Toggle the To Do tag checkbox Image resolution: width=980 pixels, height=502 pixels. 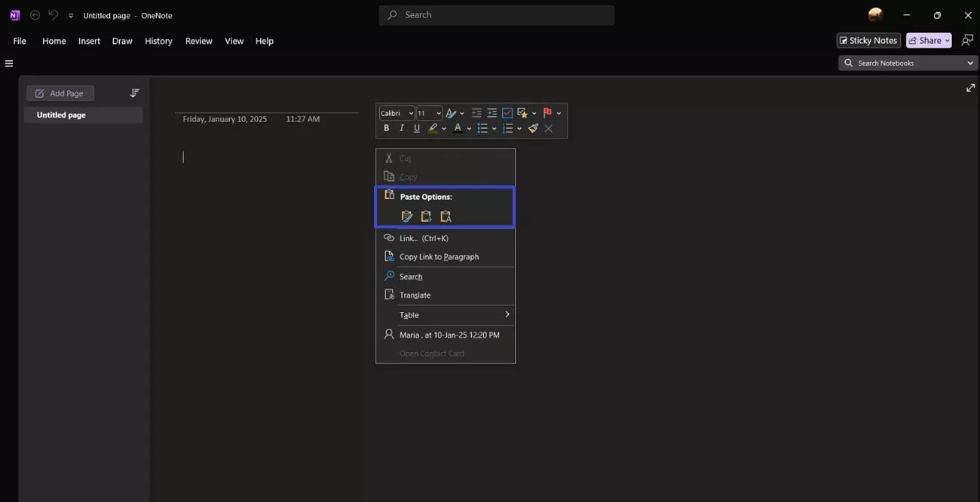click(507, 113)
